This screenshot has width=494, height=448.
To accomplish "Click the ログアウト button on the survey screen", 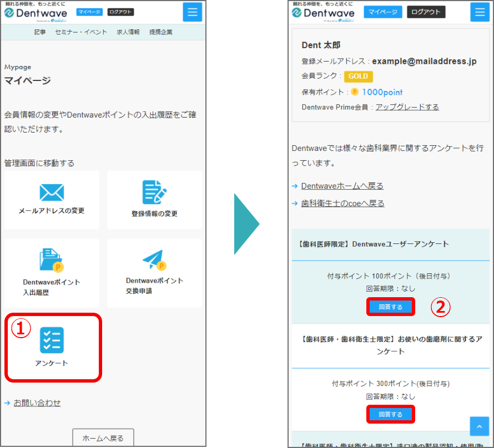I will 426,12.
